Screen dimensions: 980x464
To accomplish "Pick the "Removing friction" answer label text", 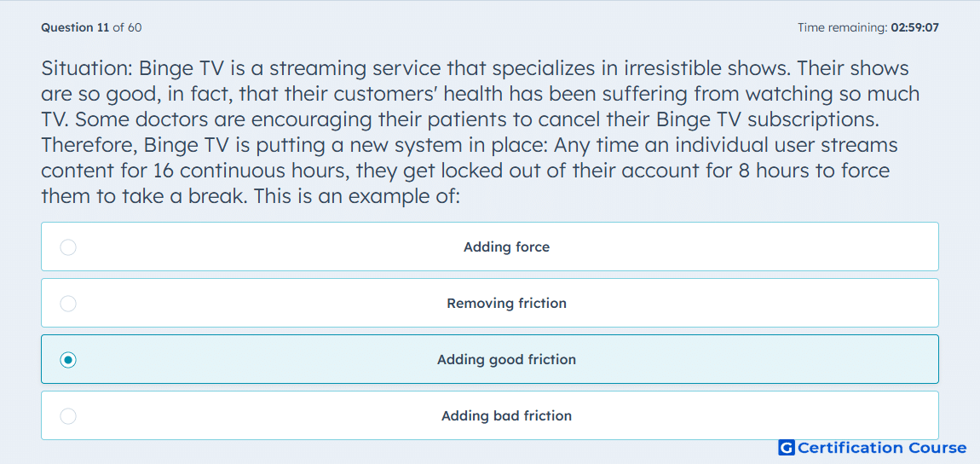I will click(506, 304).
